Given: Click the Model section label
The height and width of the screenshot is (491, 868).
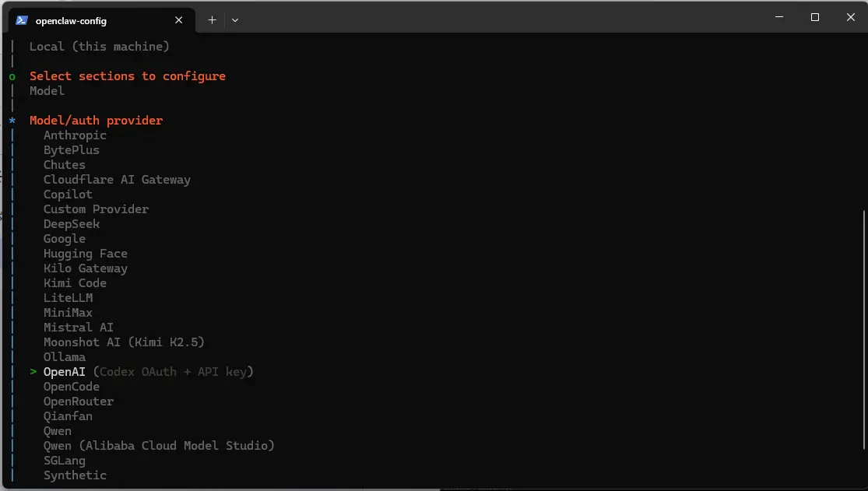Looking at the screenshot, I should (47, 90).
